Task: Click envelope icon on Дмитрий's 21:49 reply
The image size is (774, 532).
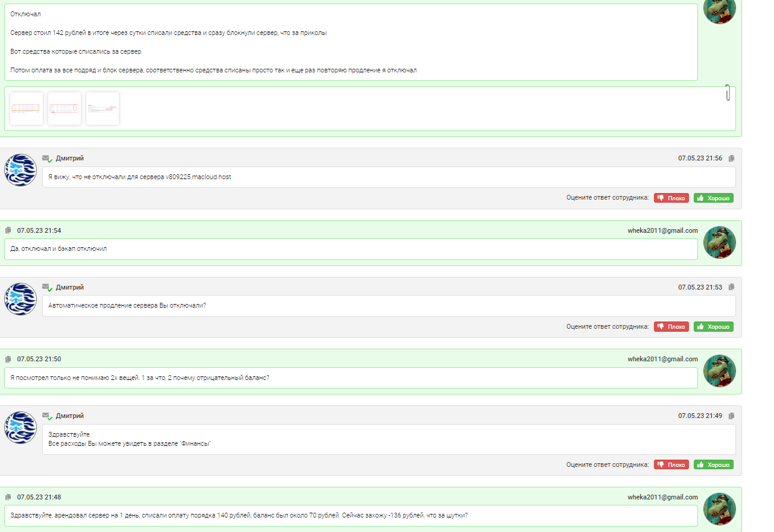Action: [x=46, y=416]
